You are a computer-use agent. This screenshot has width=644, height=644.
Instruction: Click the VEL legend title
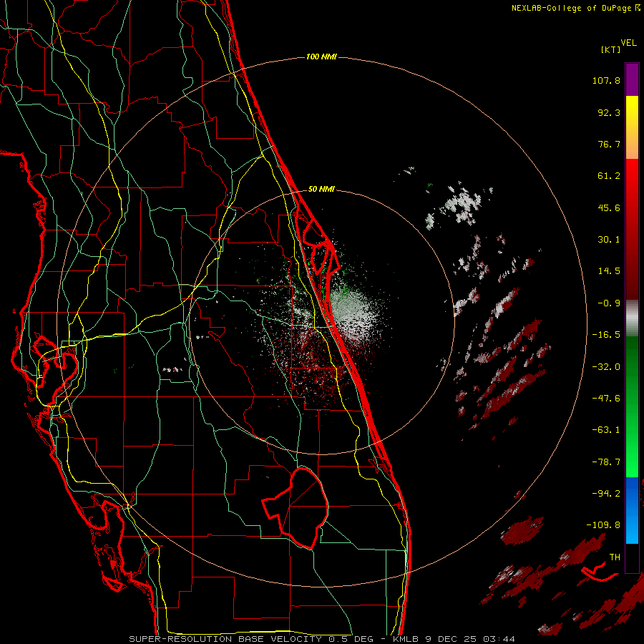tap(628, 43)
